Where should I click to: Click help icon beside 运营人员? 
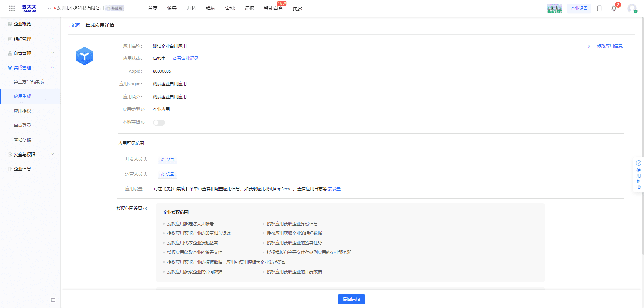(x=146, y=174)
